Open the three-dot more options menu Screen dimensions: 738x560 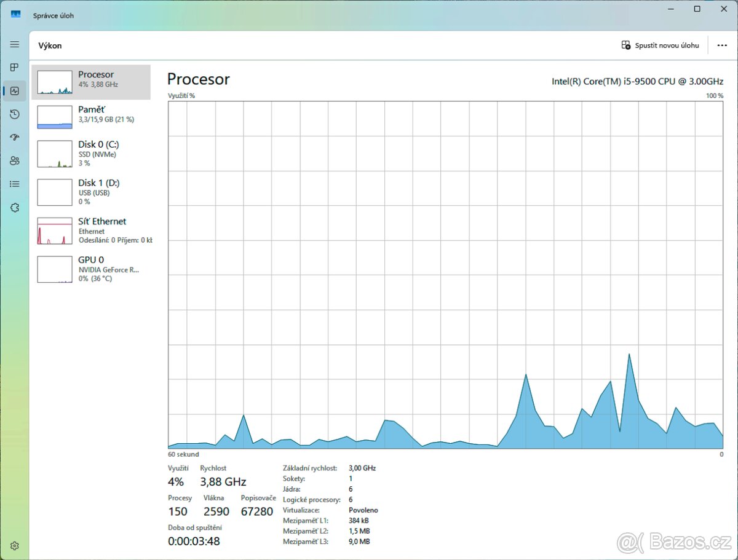[722, 45]
